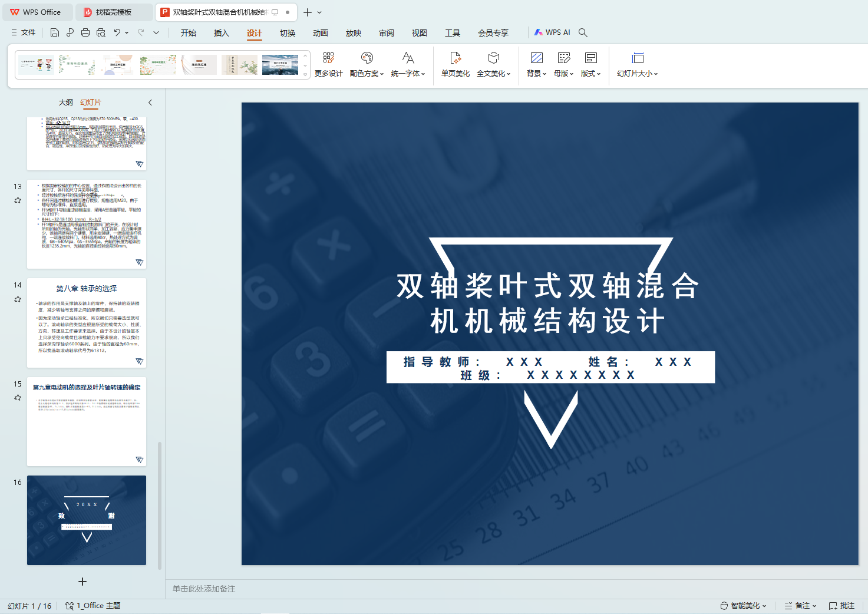Image resolution: width=868 pixels, height=614 pixels.
Task: Select slide 14 thumbnail 第八章 轴承的选择
Action: pyautogui.click(x=87, y=323)
